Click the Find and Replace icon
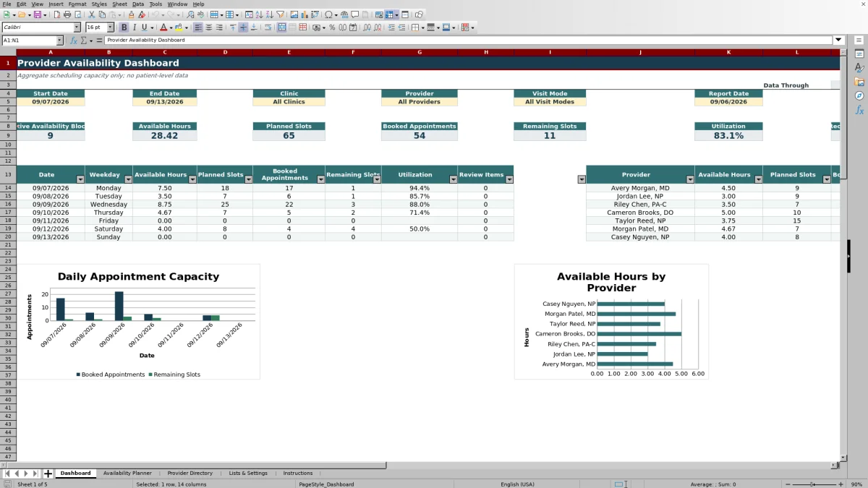 pyautogui.click(x=190, y=14)
